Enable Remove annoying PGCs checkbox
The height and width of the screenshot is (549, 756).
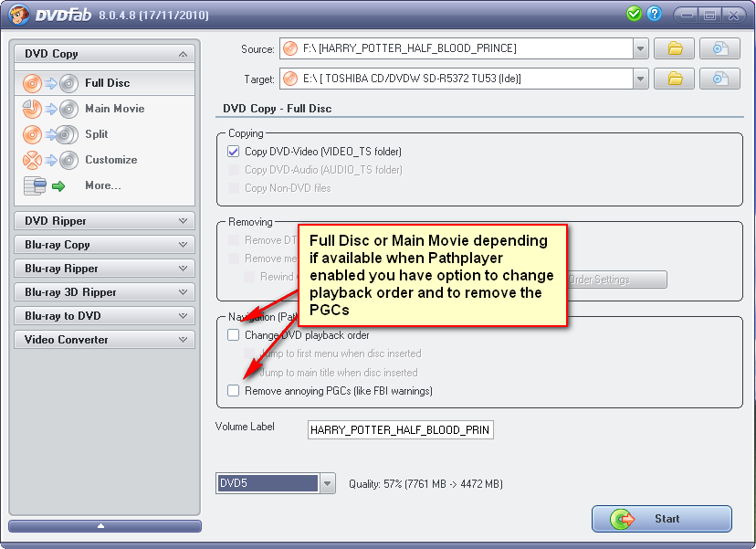(234, 391)
